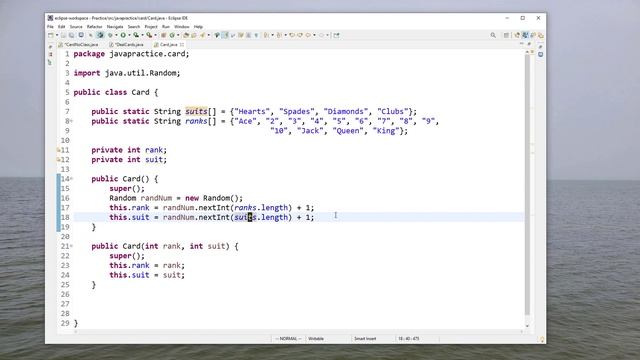The width and height of the screenshot is (640, 360).
Task: Click the New file toolbar icon
Action: pyautogui.click(x=50, y=35)
